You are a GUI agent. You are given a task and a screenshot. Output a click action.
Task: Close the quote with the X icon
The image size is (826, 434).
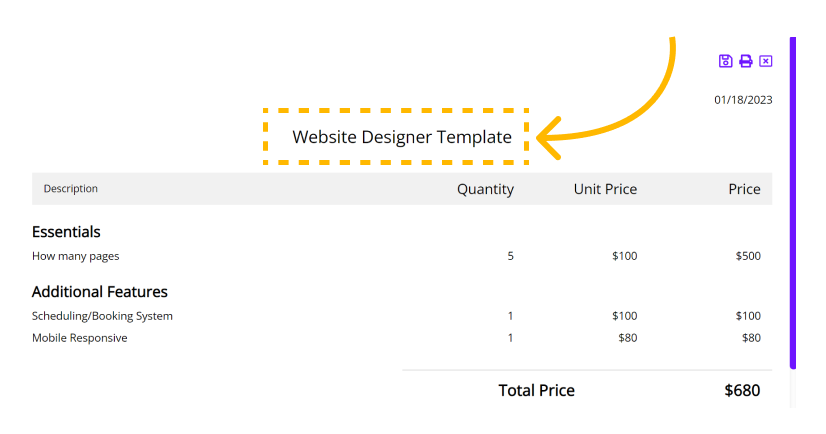[x=765, y=61]
